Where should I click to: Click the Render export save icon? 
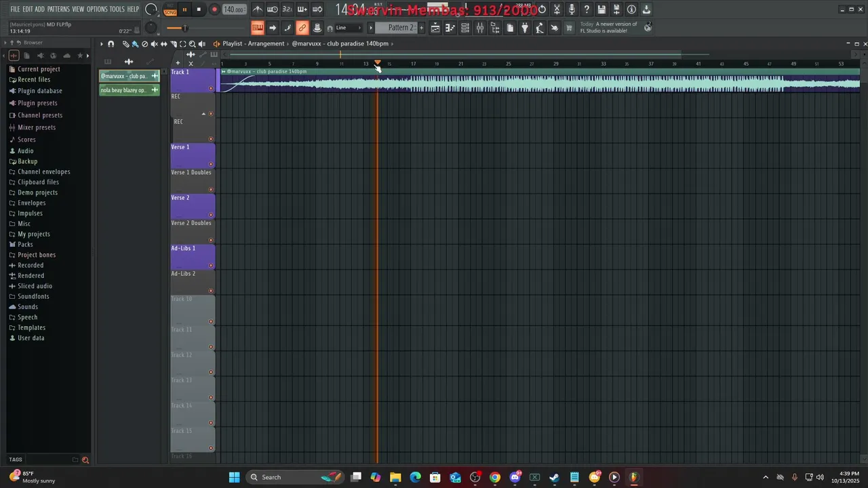coord(616,9)
